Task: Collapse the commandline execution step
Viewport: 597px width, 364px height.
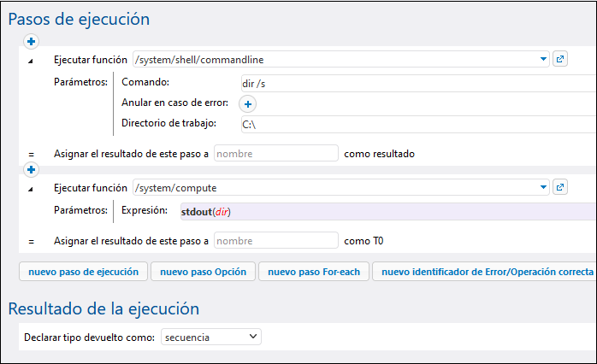Action: [x=32, y=61]
